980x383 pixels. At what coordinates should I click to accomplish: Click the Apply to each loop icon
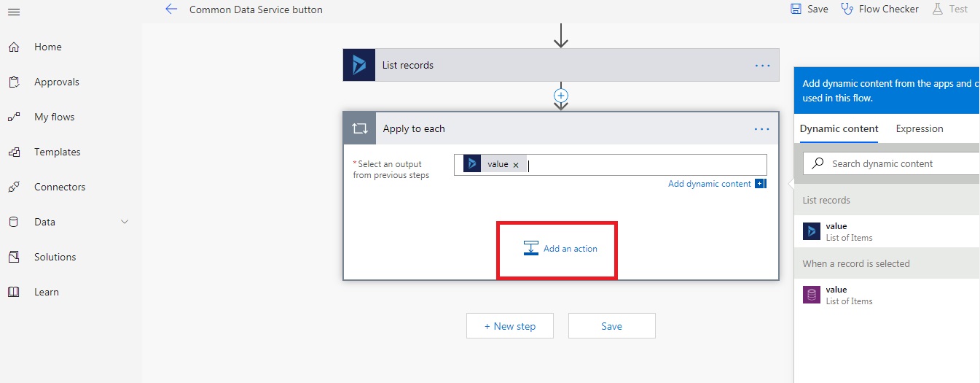point(359,129)
